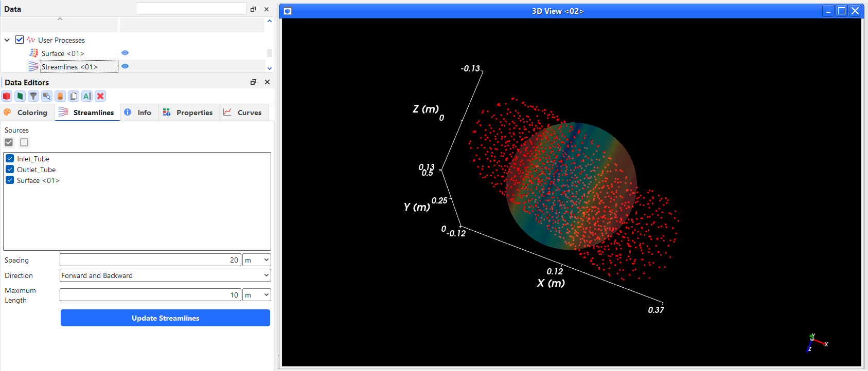Hide Streamlines <01> using its eye icon
The image size is (868, 371).
click(125, 66)
